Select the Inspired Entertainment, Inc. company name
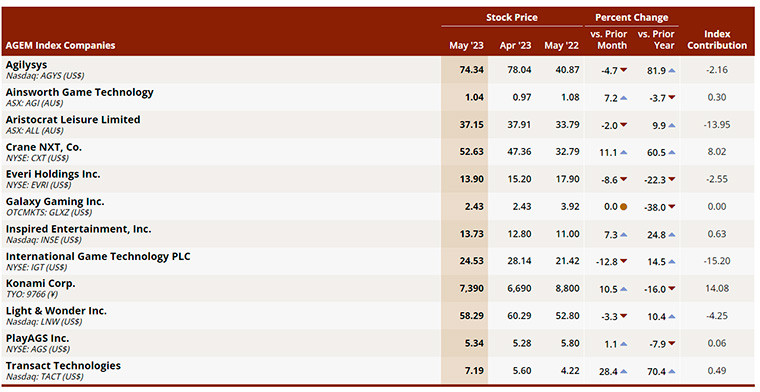 click(x=79, y=229)
